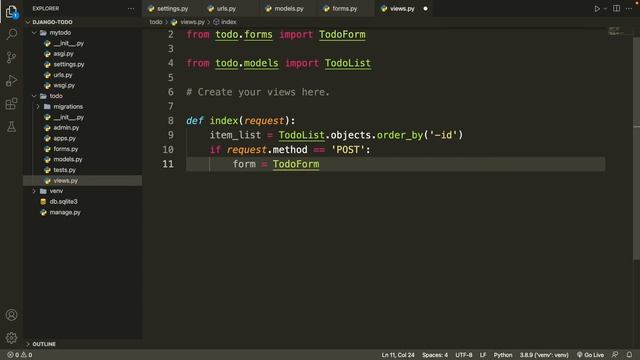The height and width of the screenshot is (360, 640).
Task: Open editor More Actions ellipsis
Action: (629, 9)
